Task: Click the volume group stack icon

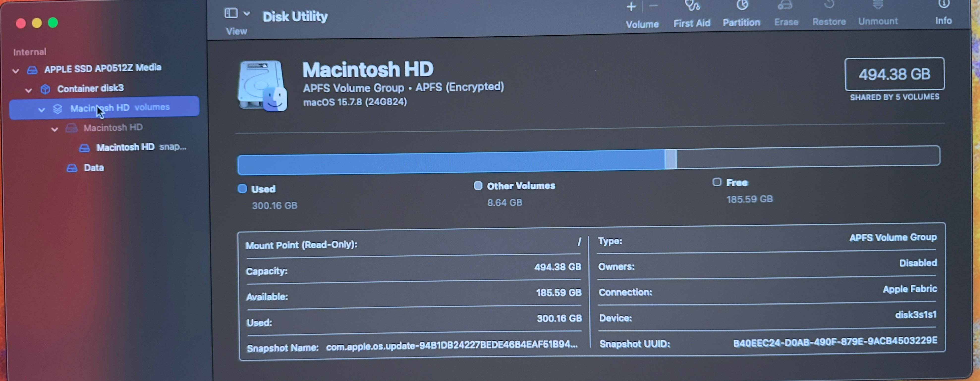Action: pyautogui.click(x=58, y=109)
